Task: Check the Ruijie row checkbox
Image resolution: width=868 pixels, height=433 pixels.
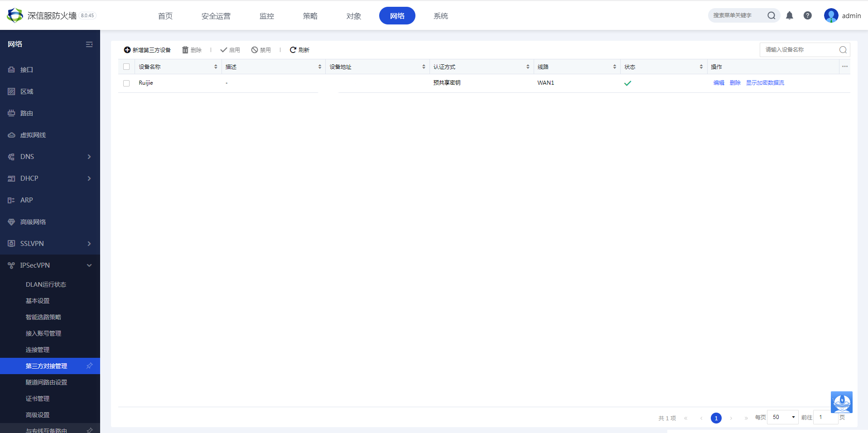Action: [126, 83]
